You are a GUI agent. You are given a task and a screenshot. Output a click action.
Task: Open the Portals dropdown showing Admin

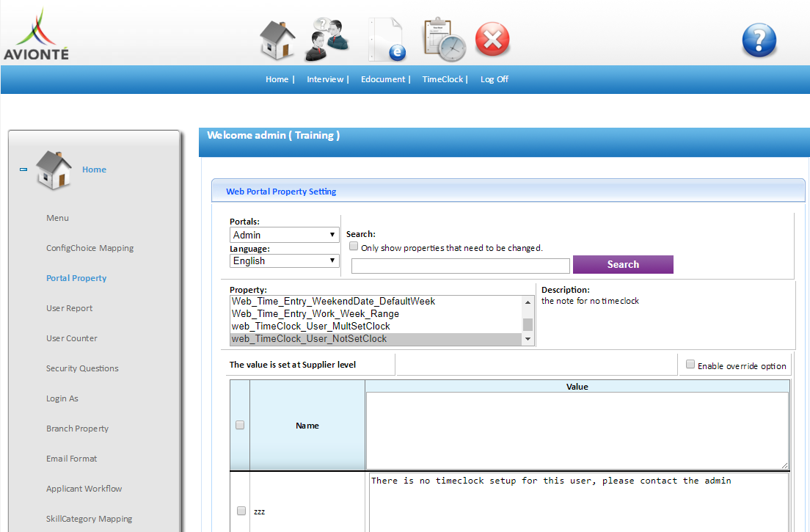coord(284,235)
